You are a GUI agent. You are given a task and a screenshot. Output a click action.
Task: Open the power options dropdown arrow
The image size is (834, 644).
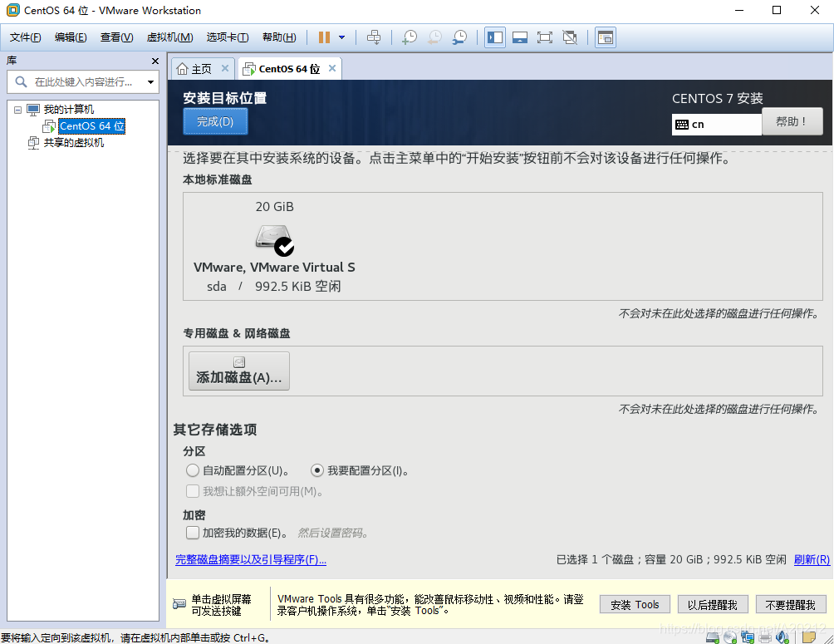(x=342, y=37)
